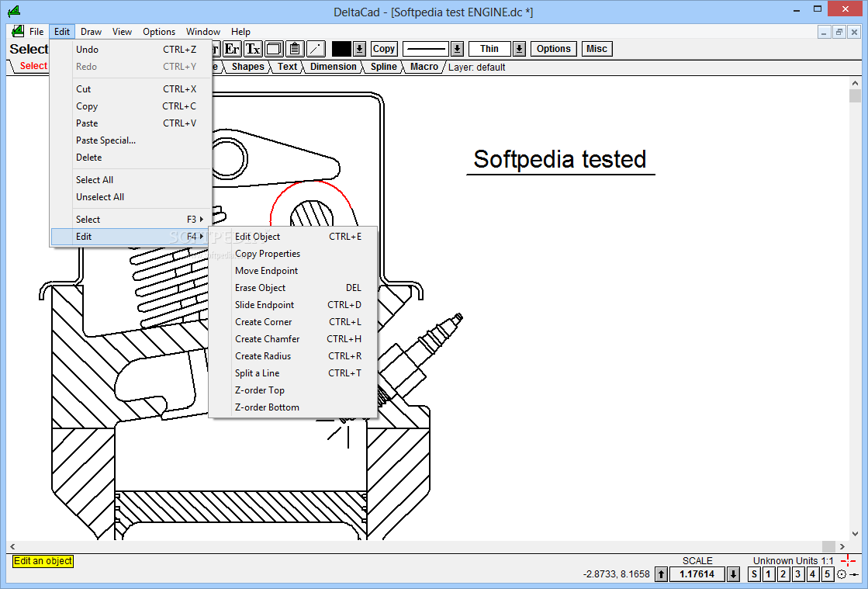Viewport: 868px width, 589px height.
Task: Choose Create Radius in the submenu
Action: pos(293,356)
